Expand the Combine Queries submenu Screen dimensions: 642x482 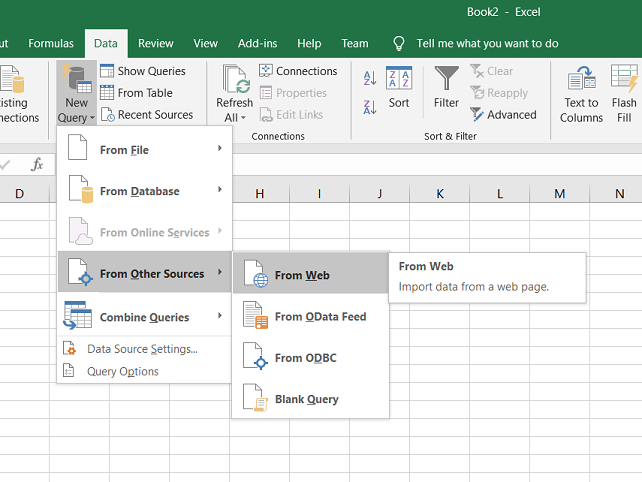145,315
